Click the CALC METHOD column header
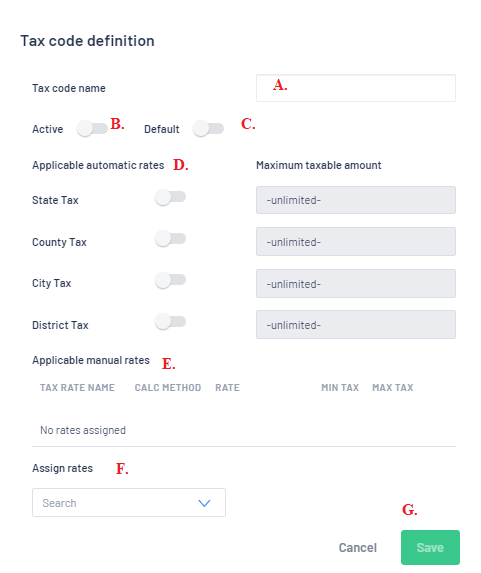 pos(168,387)
